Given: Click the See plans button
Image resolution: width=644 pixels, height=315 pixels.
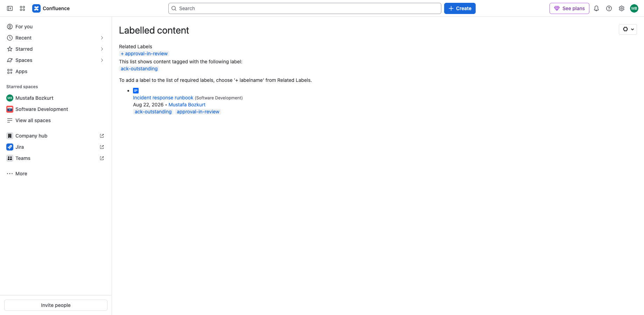Looking at the screenshot, I should click(x=569, y=8).
